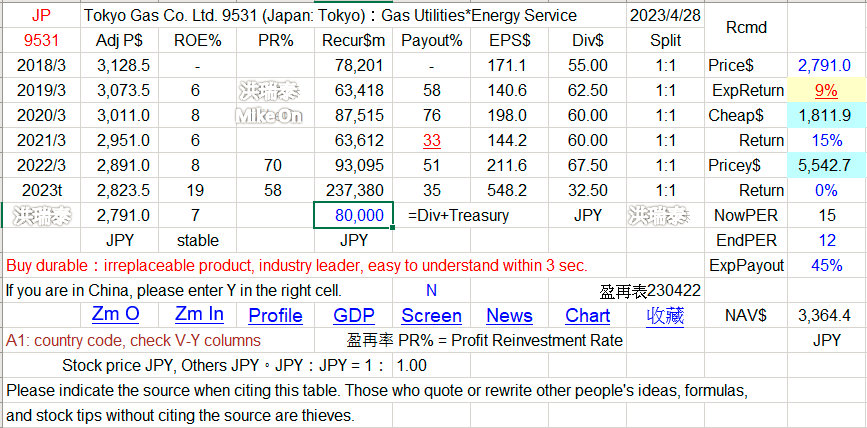
Task: Select the 2018/3 row label
Action: [x=41, y=66]
